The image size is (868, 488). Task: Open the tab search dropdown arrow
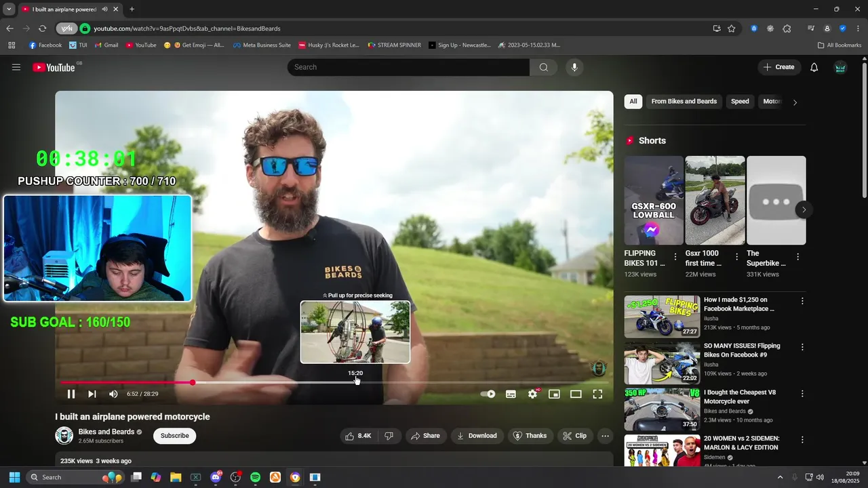[9, 9]
